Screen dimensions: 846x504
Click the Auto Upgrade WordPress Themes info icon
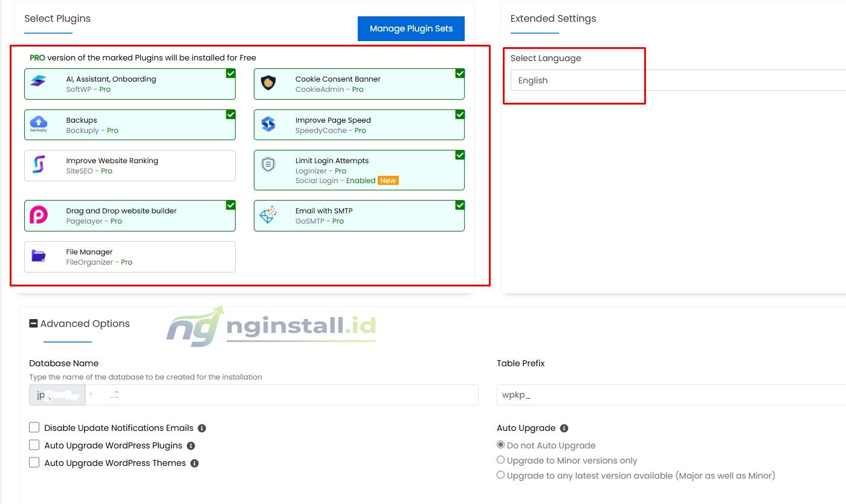(193, 464)
